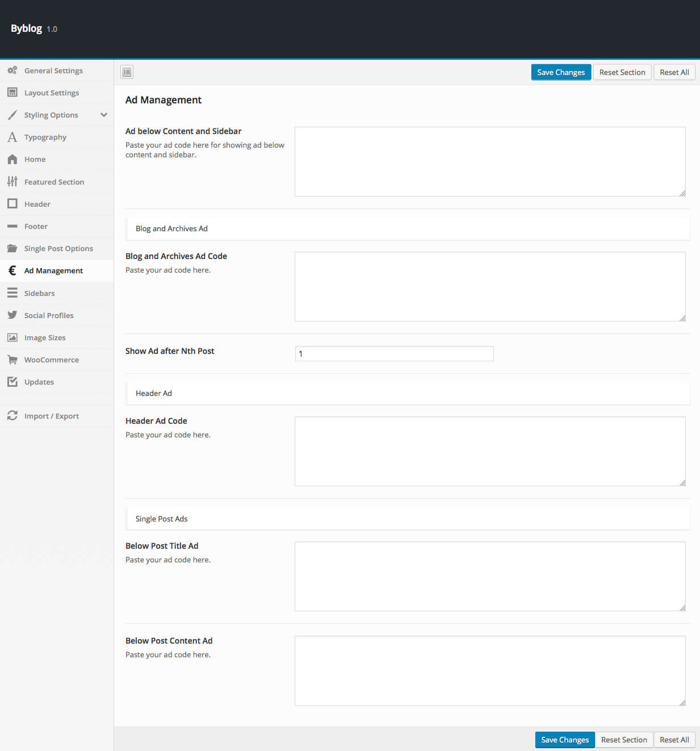The height and width of the screenshot is (751, 700).
Task: Click the Styling Options brush icon
Action: (12, 115)
